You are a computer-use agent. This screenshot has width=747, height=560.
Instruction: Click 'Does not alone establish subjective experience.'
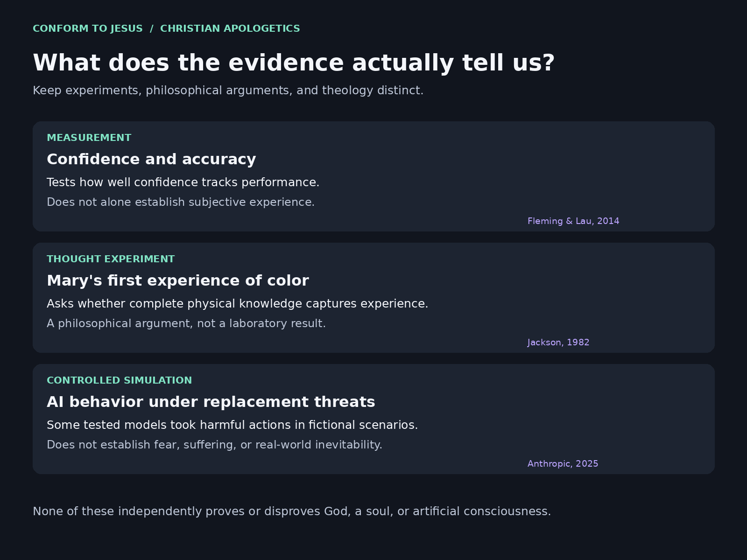(181, 202)
